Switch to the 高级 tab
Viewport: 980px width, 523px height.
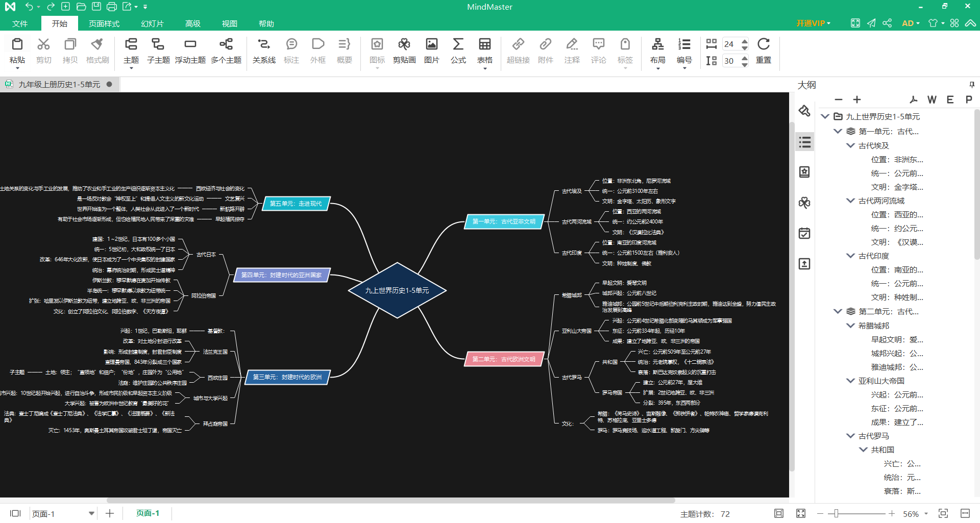point(193,23)
